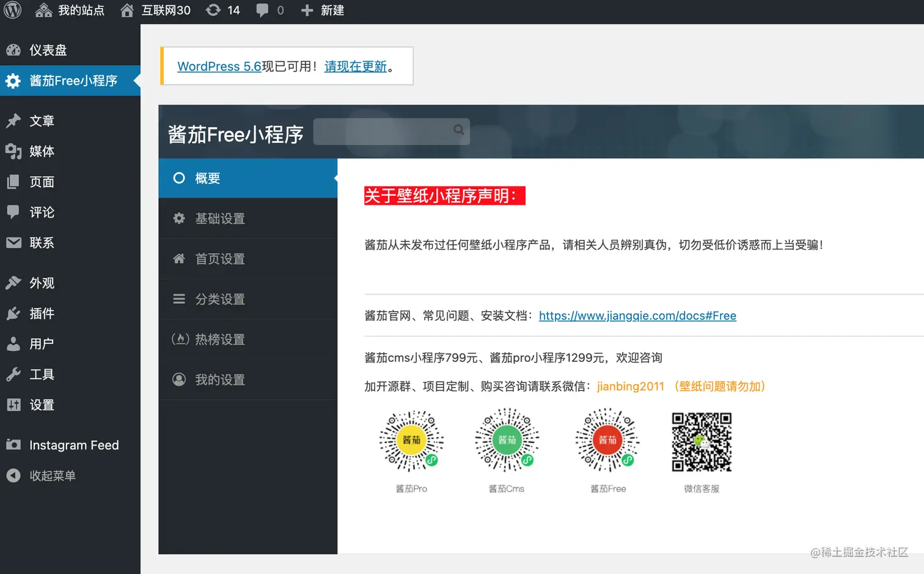The width and height of the screenshot is (924, 574).
Task: Click the 评论 comment bubble icon
Action: pos(13,212)
